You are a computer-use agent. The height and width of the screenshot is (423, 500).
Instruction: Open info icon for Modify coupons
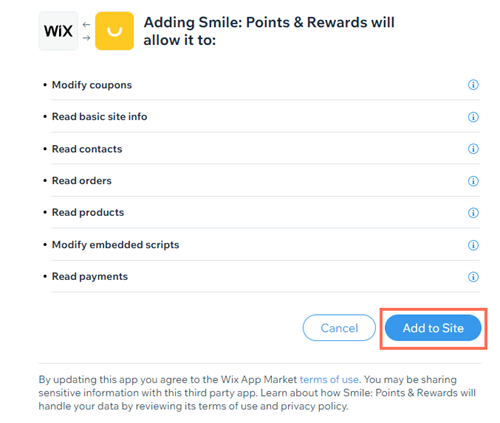pyautogui.click(x=473, y=85)
